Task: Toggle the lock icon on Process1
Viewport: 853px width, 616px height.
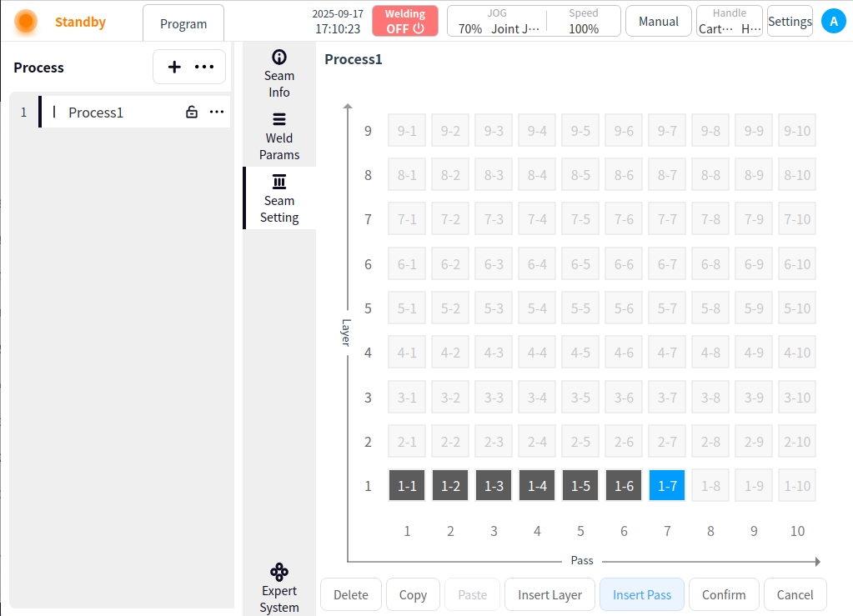Action: point(192,112)
